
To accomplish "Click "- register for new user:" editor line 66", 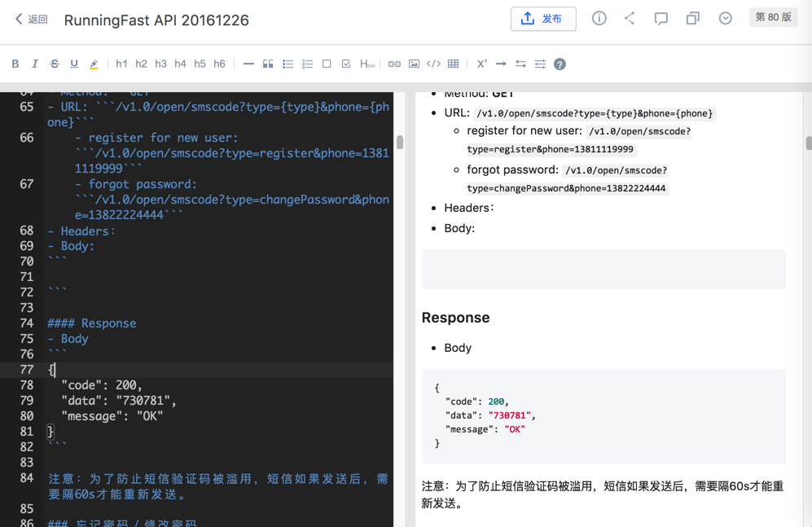I will 156,138.
